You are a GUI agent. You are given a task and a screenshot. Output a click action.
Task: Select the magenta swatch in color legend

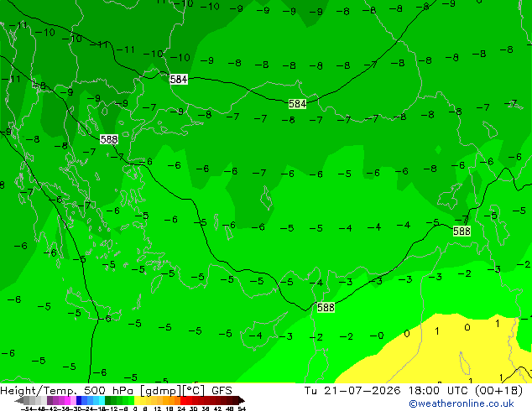point(67,400)
